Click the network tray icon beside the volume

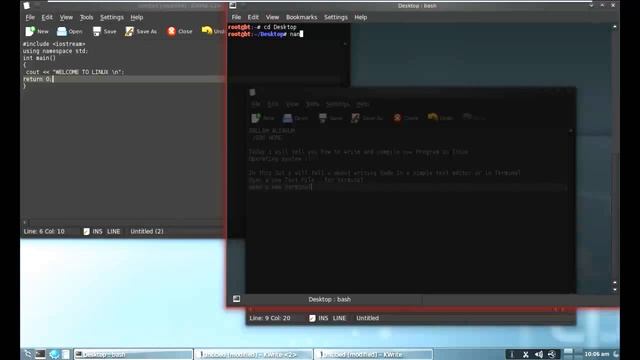click(552, 354)
